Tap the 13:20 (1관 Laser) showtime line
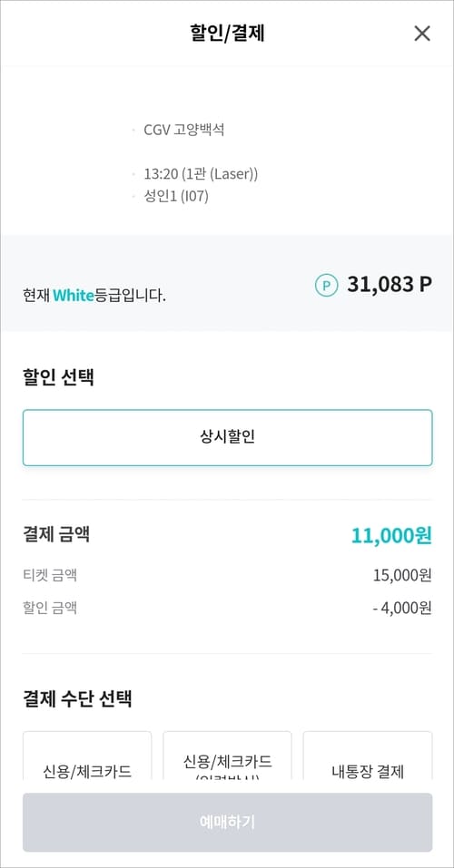 [x=201, y=174]
